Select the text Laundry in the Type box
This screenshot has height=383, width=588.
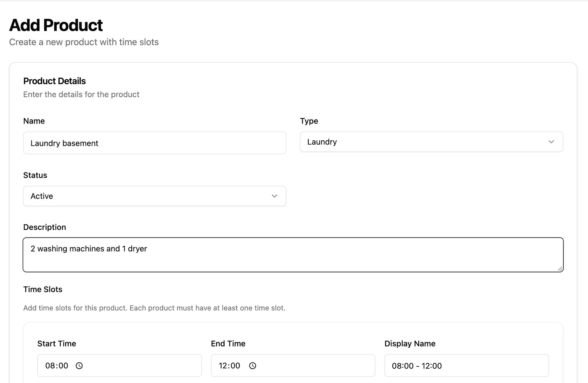322,142
